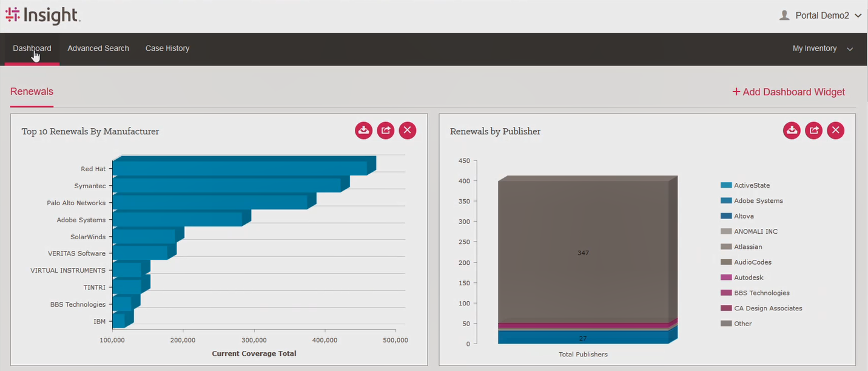Share the Top 10 Renewals By Manufacturer widget
868x371 pixels.
(x=386, y=131)
